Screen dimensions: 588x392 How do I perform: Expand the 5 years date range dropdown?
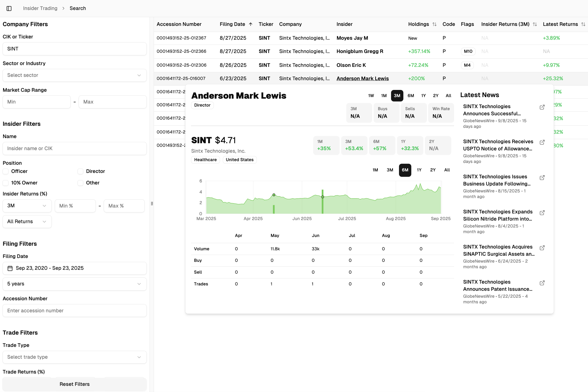pyautogui.click(x=75, y=284)
